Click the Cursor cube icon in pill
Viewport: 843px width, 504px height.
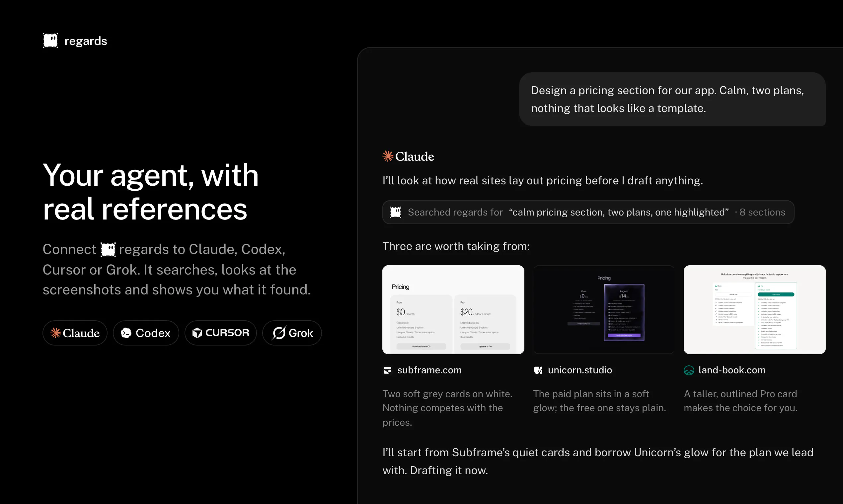coord(197,333)
